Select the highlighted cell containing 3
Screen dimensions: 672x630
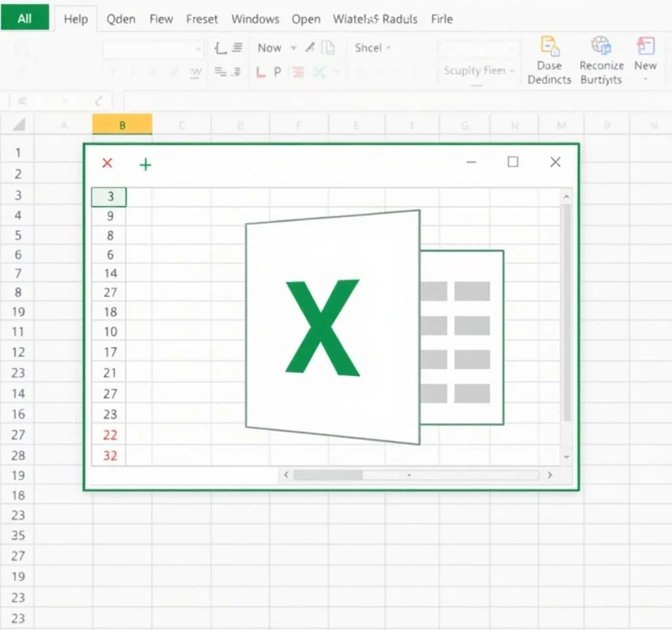coord(108,196)
